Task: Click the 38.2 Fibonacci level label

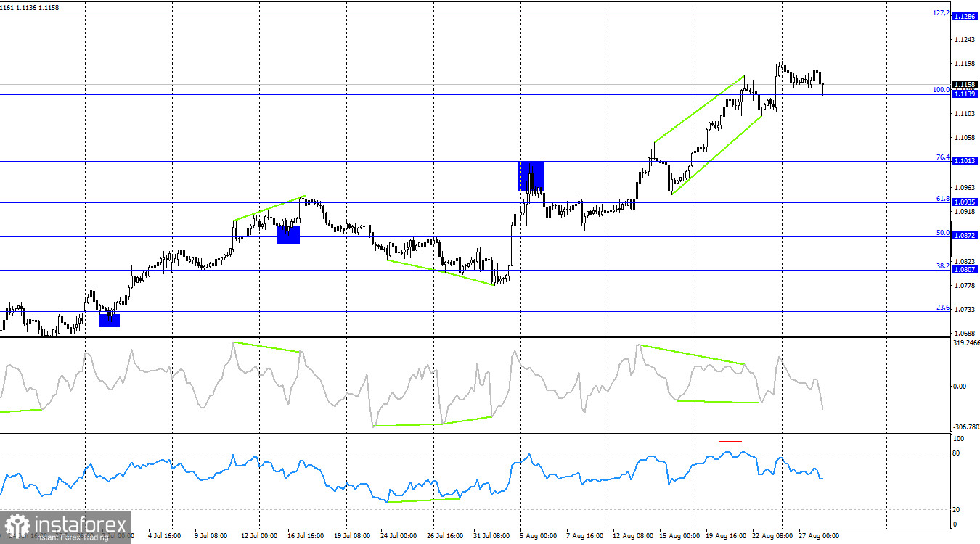Action: (943, 266)
